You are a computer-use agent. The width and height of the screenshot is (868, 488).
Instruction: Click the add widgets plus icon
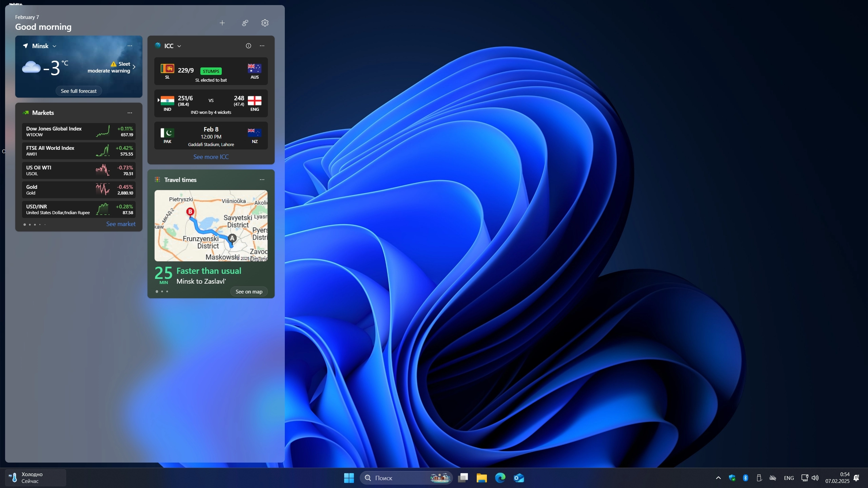222,23
